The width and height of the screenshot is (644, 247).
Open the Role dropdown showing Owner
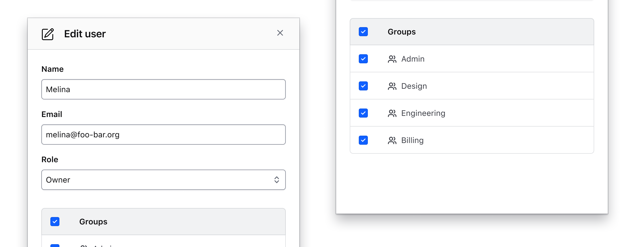163,180
